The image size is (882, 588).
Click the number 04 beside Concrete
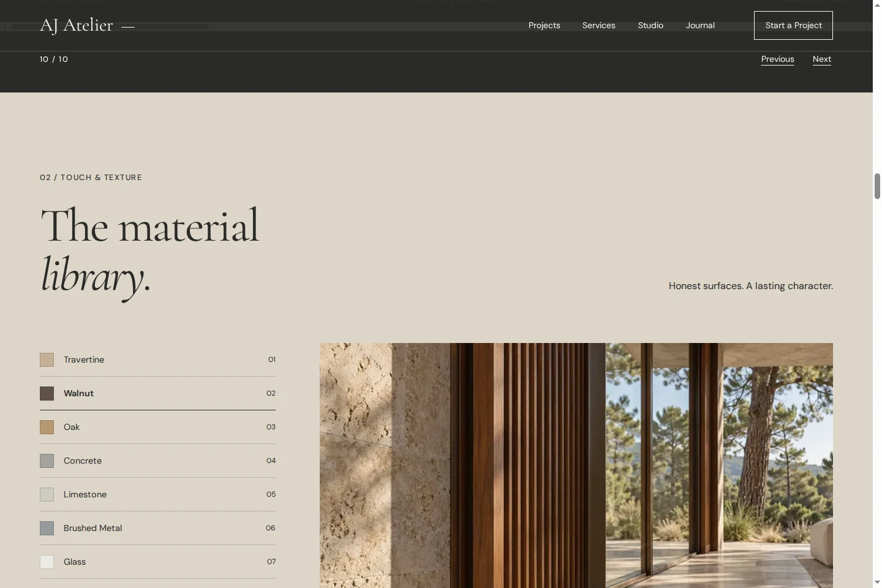pos(271,461)
